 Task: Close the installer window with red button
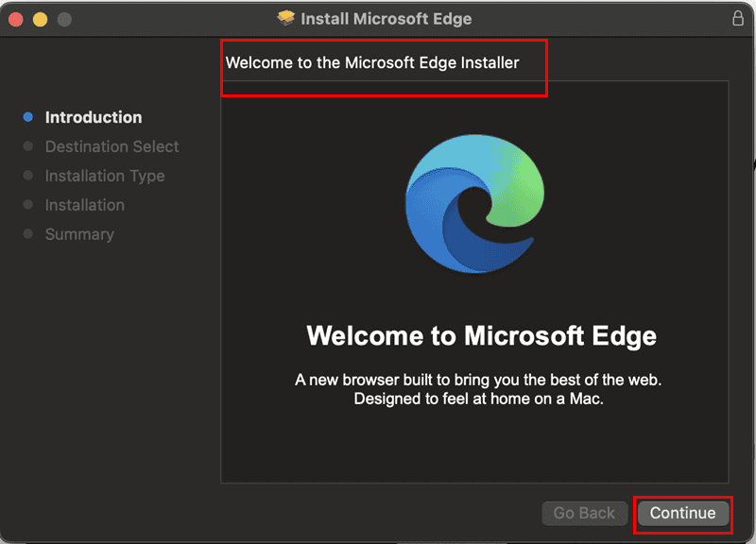point(15,20)
